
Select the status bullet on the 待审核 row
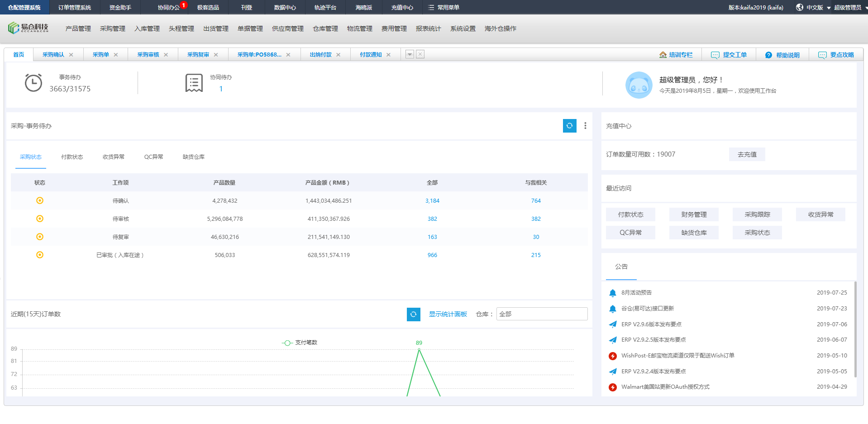point(40,219)
